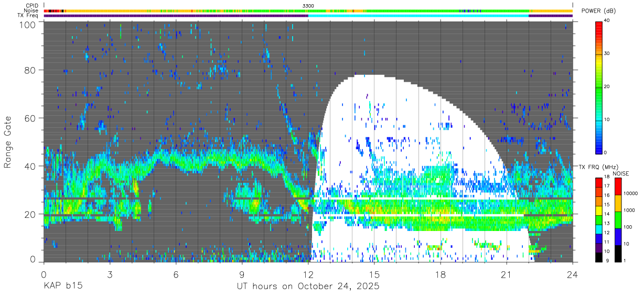Click the NOISE color scale bar
This screenshot has width=644, height=297.
click(x=618, y=219)
